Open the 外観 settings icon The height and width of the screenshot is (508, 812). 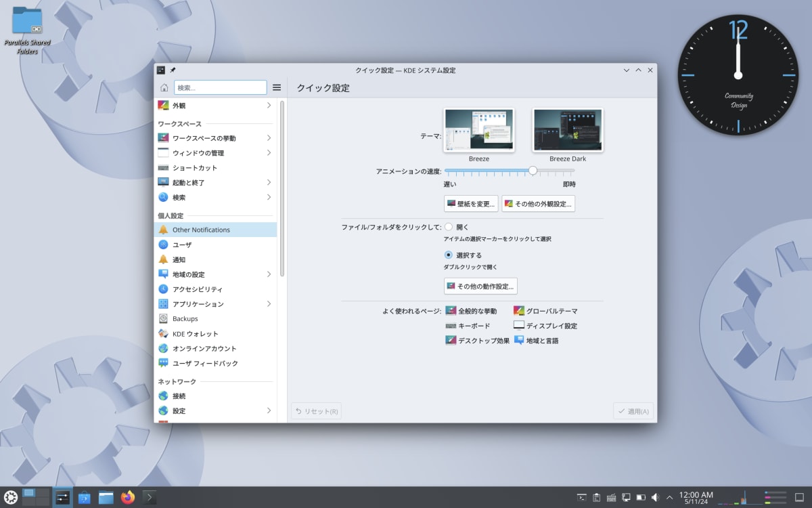[x=163, y=106]
